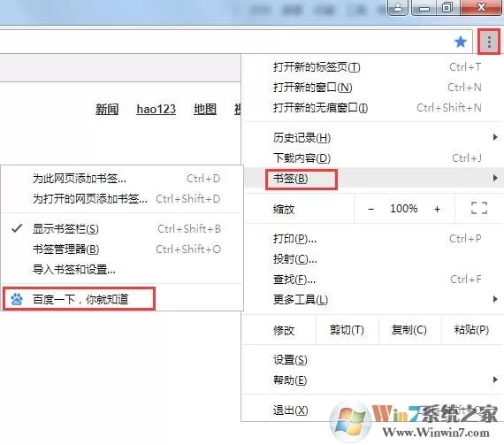Image resolution: width=504 pixels, height=445 pixels.
Task: Increase zoom with the plus button
Action: 437,209
